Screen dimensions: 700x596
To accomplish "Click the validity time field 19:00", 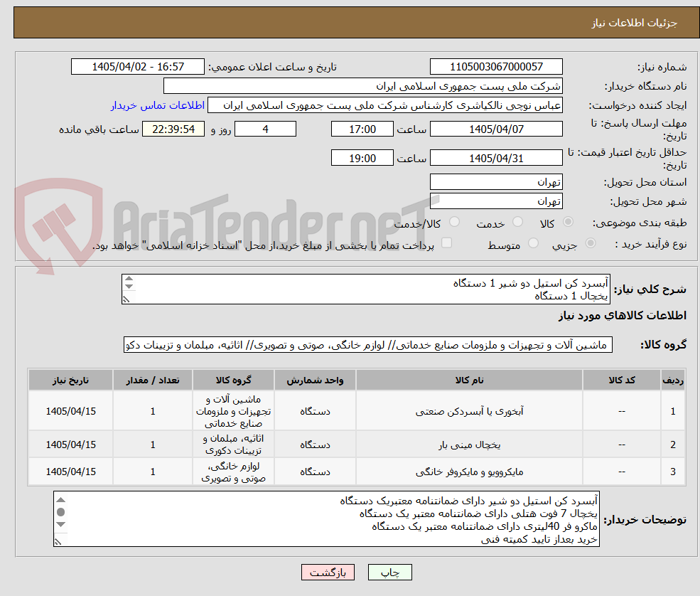I will [x=362, y=158].
